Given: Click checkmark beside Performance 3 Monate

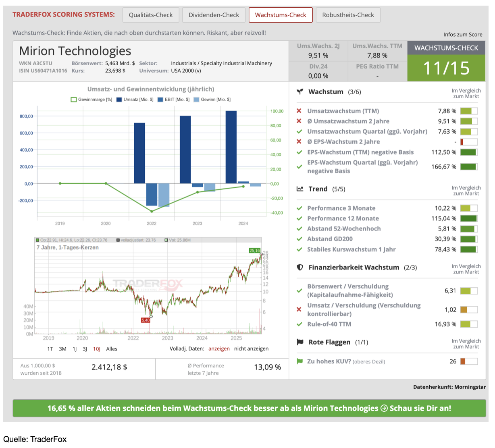Looking at the screenshot, I should pyautogui.click(x=299, y=208).
